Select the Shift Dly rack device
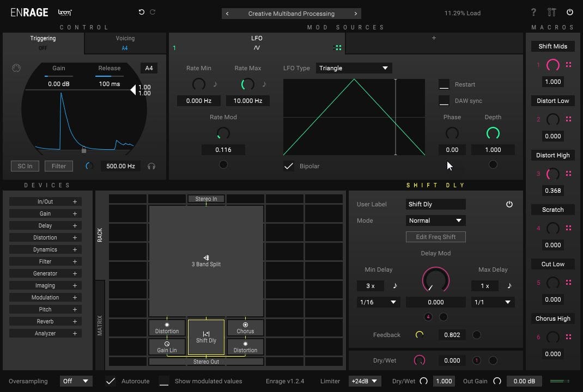The image size is (583, 392). coord(206,337)
